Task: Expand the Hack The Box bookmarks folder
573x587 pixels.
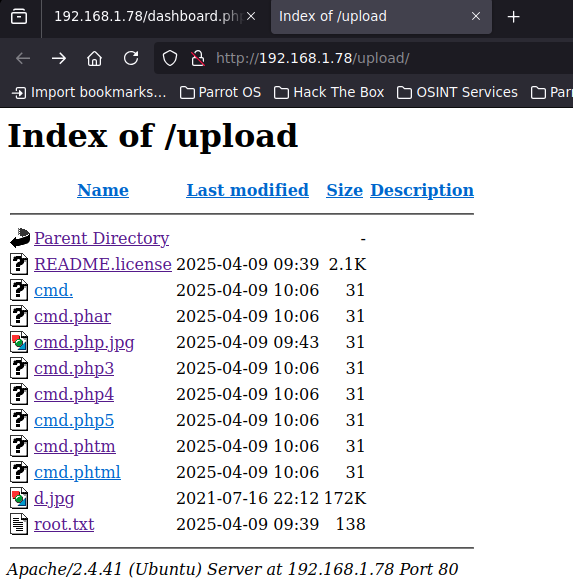Action: 329,92
